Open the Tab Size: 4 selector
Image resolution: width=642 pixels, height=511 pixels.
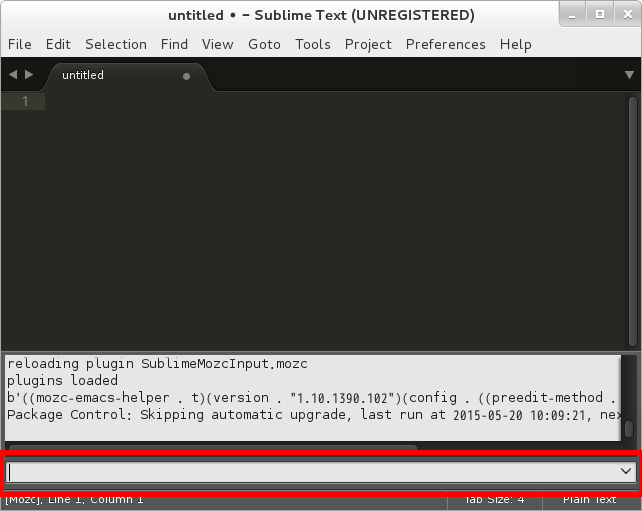tap(493, 499)
